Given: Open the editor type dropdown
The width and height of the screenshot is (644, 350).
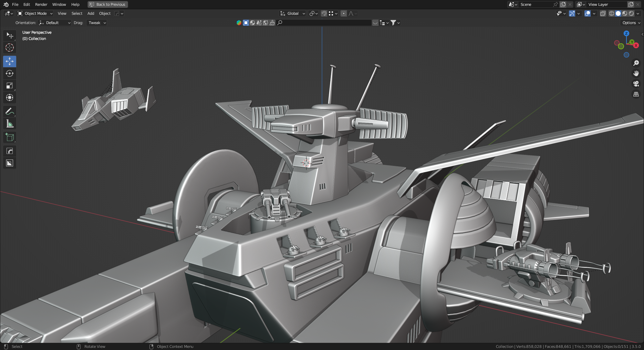Looking at the screenshot, I should tap(9, 13).
